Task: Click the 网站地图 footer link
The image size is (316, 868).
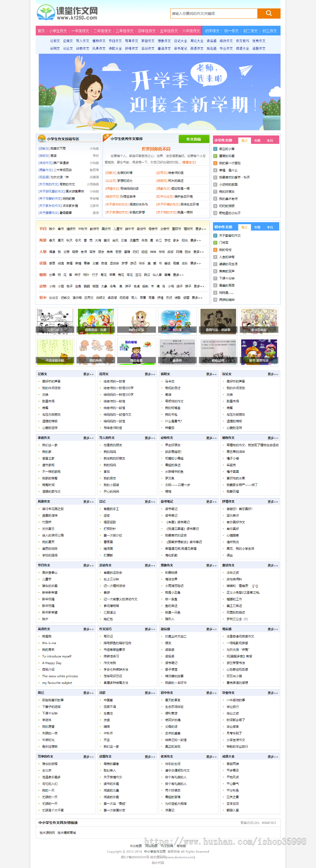Action: tap(151, 846)
